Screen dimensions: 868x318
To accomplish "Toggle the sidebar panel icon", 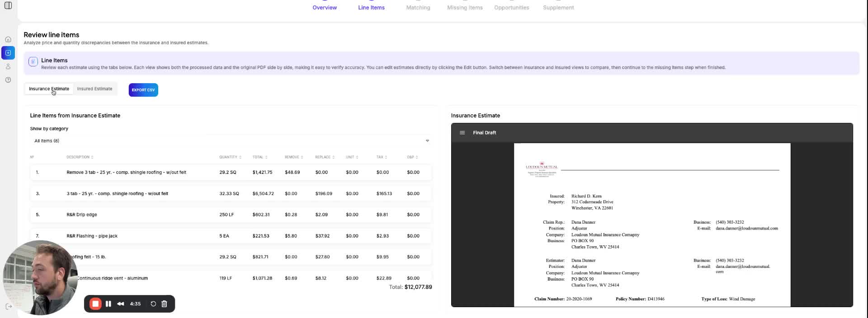I will click(8, 5).
